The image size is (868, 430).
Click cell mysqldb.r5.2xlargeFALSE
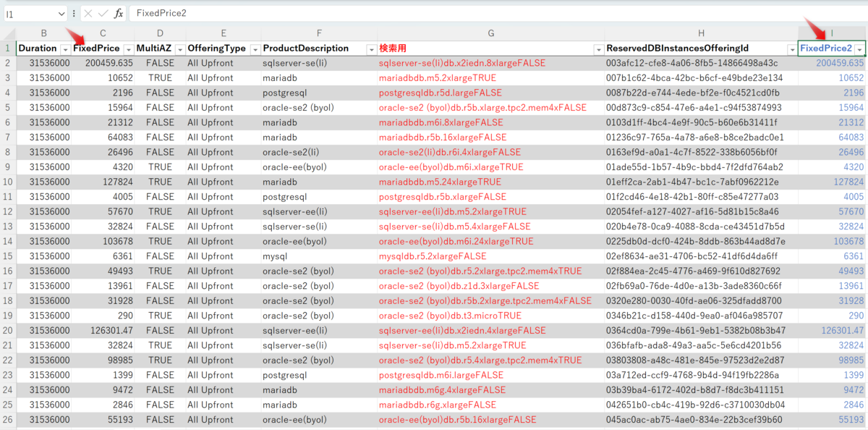pos(491,256)
